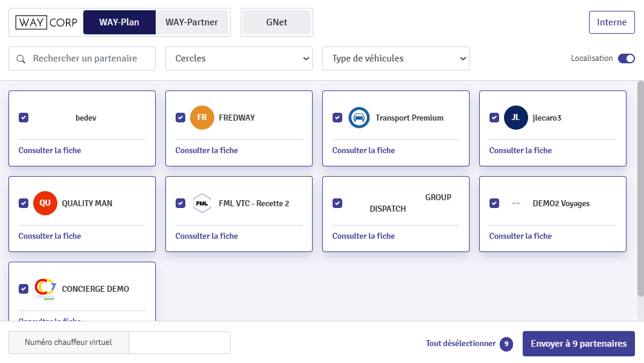Open the Cercles dropdown
The height and width of the screenshot is (363, 644).
239,58
